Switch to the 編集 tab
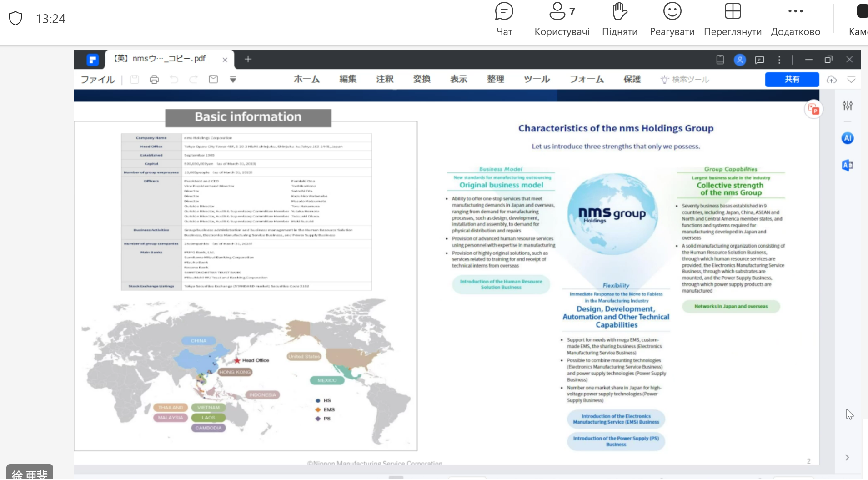Image resolution: width=868 pixels, height=480 pixels. click(x=348, y=79)
